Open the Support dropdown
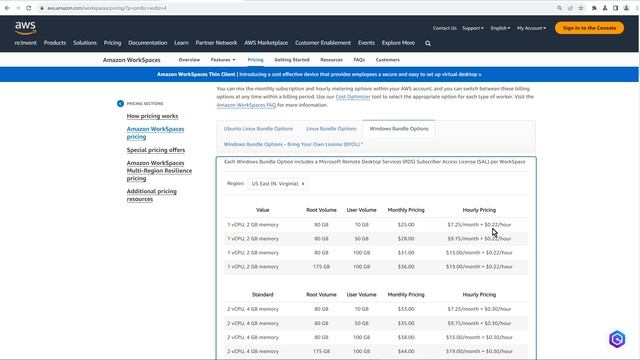 (473, 28)
